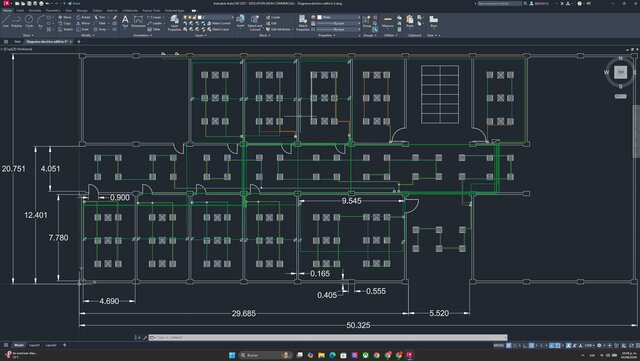Image resolution: width=640 pixels, height=361 pixels.
Task: Switch to the Model layout tab
Action: 18,345
